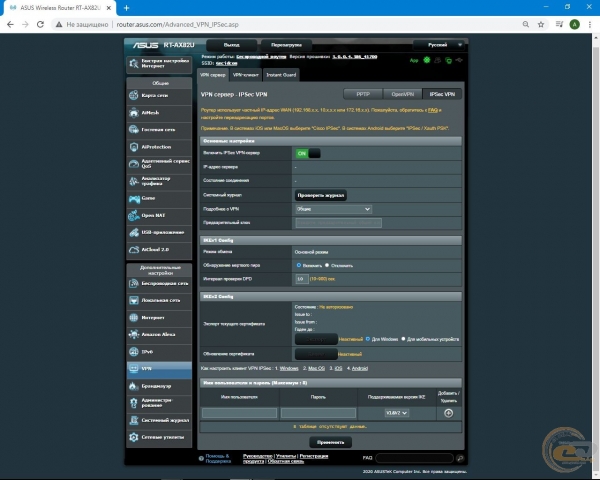
Task: Open the iOS client setup link
Action: tap(338, 369)
